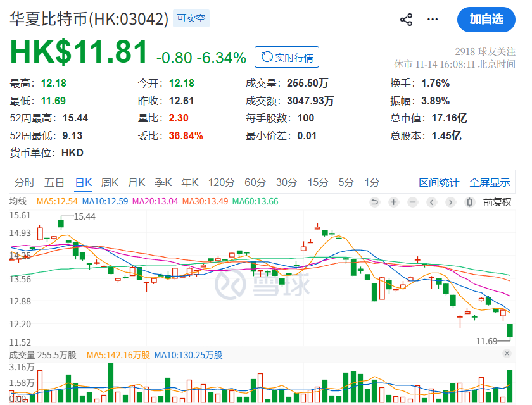This screenshot has width=532, height=405.
Task: Click the MA10:12.59 indicator label
Action: (x=105, y=201)
